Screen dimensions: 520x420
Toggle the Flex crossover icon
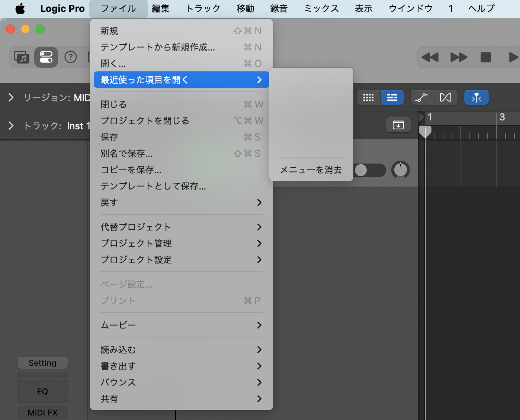click(445, 98)
